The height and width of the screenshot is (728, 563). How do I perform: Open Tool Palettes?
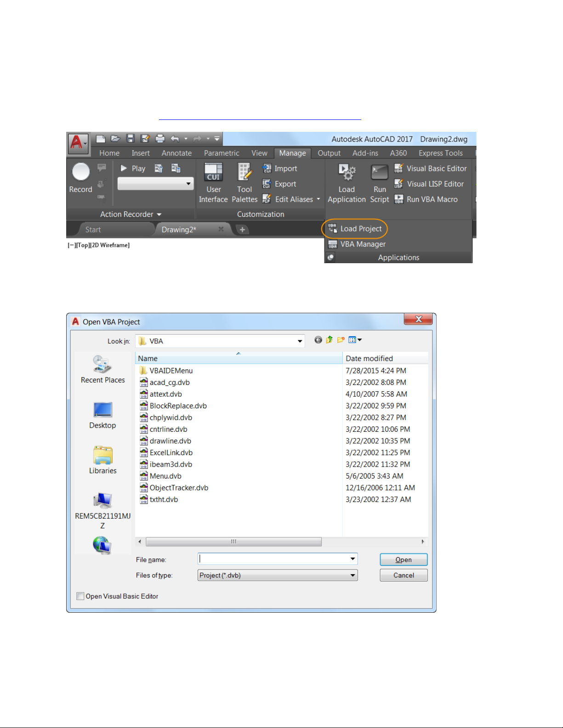coord(245,183)
